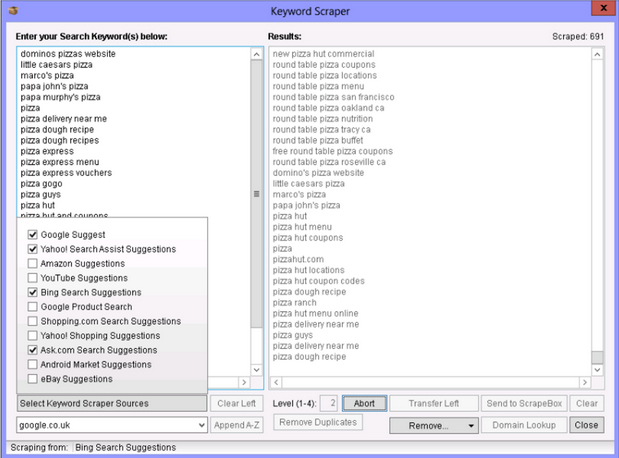This screenshot has height=458, width=619.
Task: Click the Append A-Z button
Action: click(236, 425)
